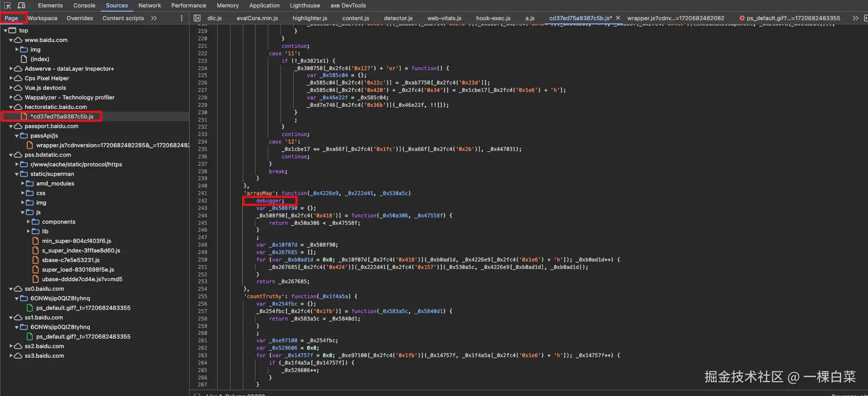Switch to the content.js file tab
The height and width of the screenshot is (396, 868).
pyautogui.click(x=356, y=18)
